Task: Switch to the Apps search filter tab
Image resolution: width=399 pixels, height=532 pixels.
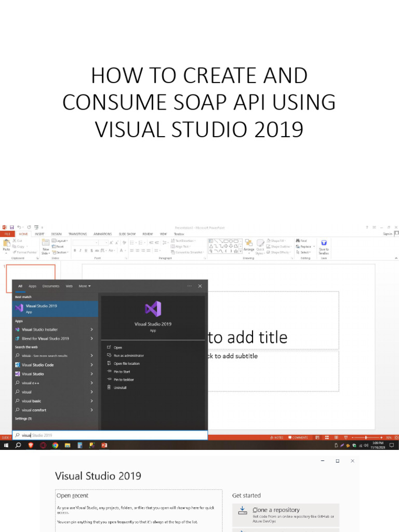Action: 32,286
